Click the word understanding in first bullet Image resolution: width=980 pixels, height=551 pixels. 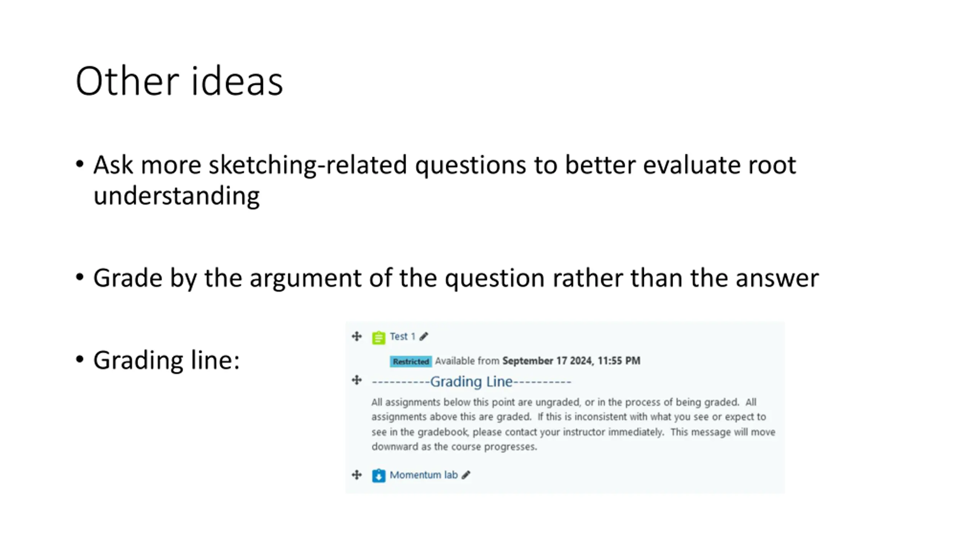[x=176, y=196]
